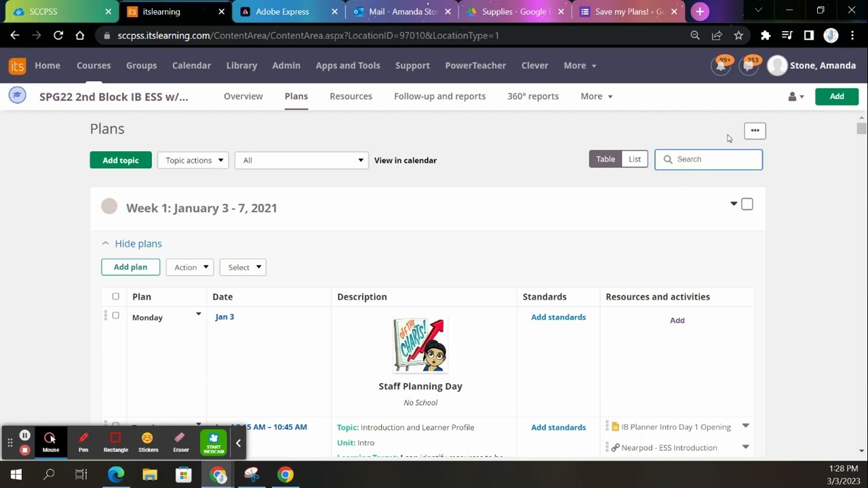Open the Monday plan dropdown arrow
The image size is (868, 488).
pos(199,314)
